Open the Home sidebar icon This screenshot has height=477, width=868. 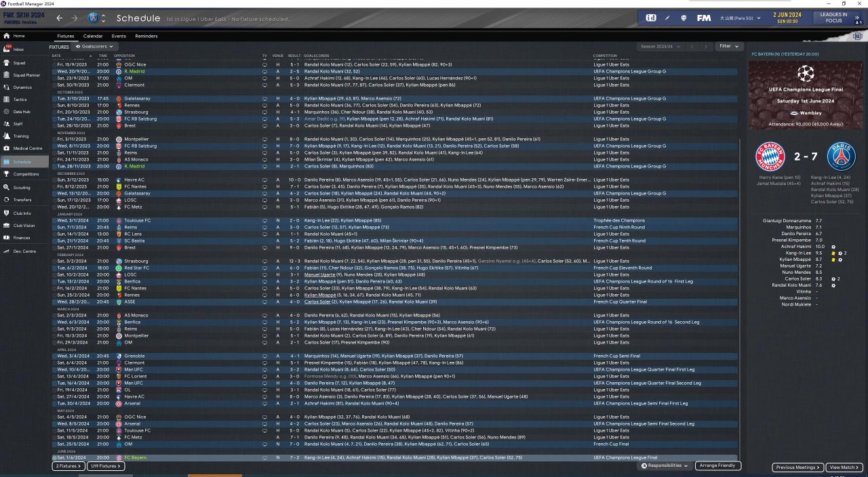pyautogui.click(x=6, y=36)
